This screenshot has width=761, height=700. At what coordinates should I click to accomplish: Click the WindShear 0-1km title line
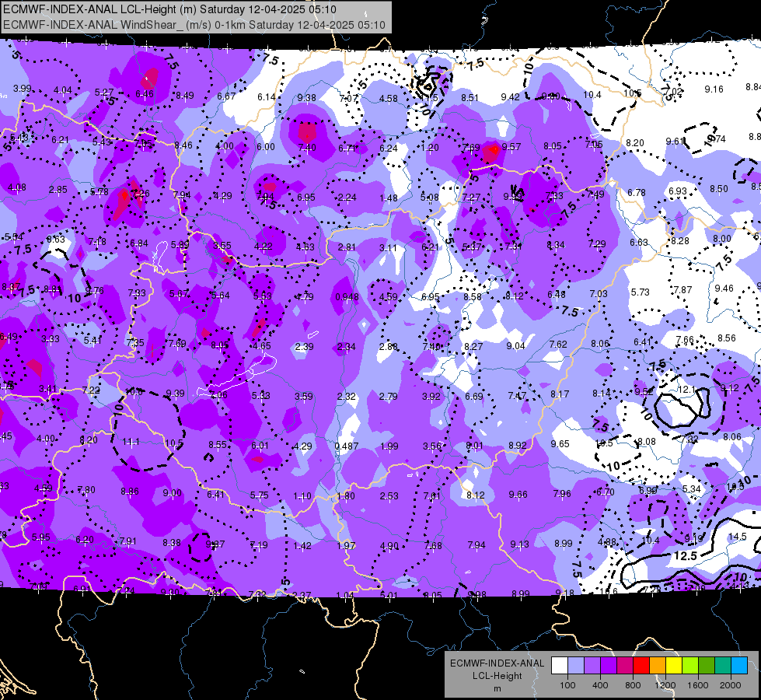(194, 25)
